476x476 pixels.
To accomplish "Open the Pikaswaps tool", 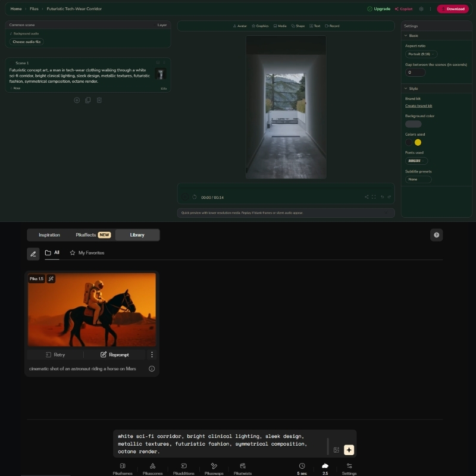I will coord(214,470).
